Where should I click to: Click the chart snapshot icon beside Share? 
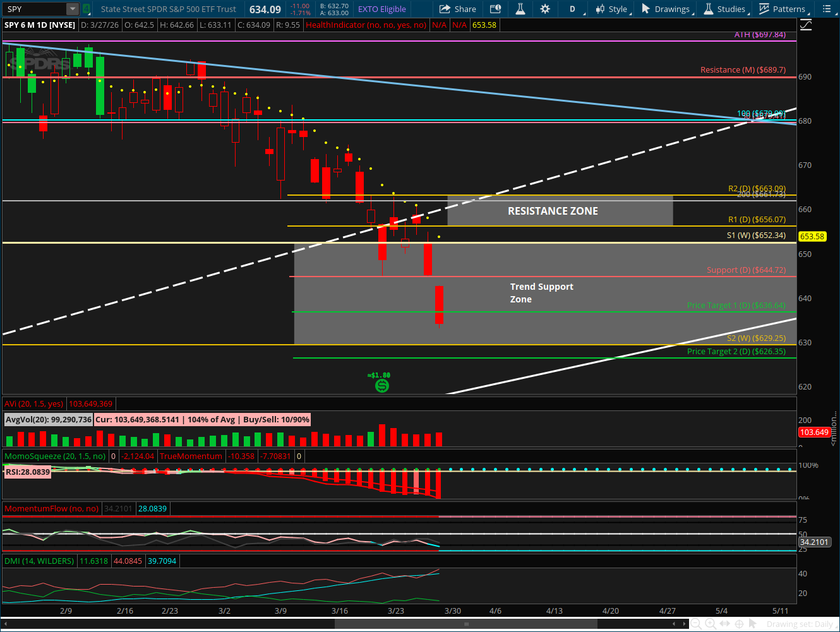tap(496, 9)
